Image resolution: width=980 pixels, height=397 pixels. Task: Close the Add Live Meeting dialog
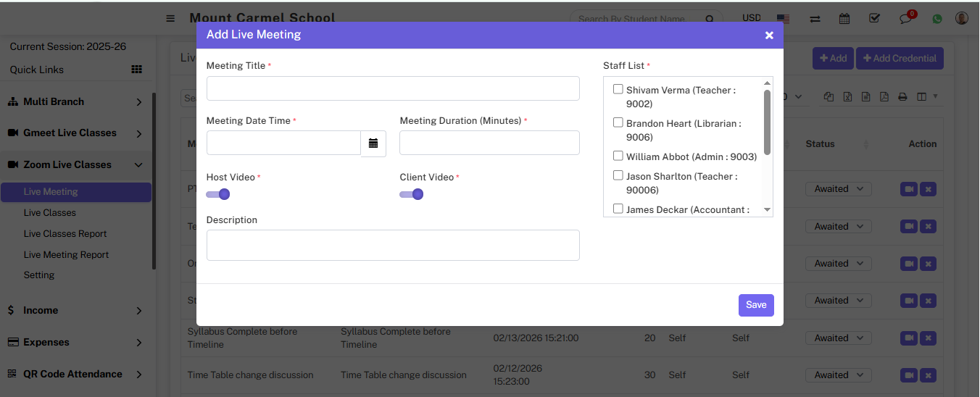[769, 35]
